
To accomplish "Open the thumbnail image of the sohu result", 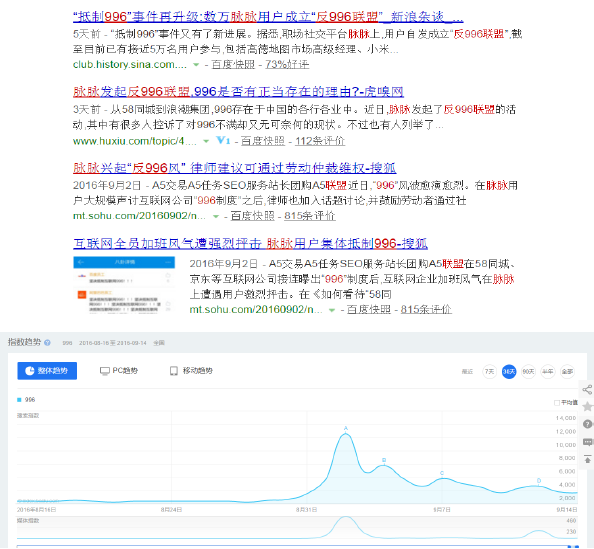I will tap(124, 285).
